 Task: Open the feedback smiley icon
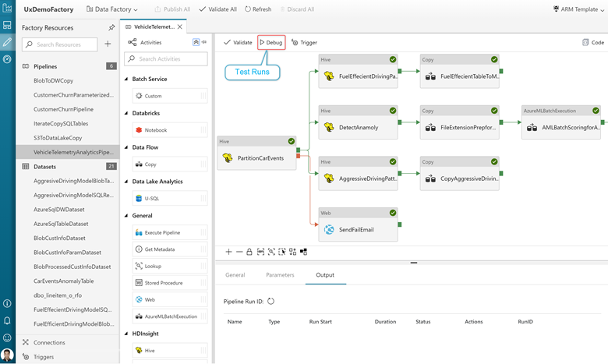coord(7,337)
